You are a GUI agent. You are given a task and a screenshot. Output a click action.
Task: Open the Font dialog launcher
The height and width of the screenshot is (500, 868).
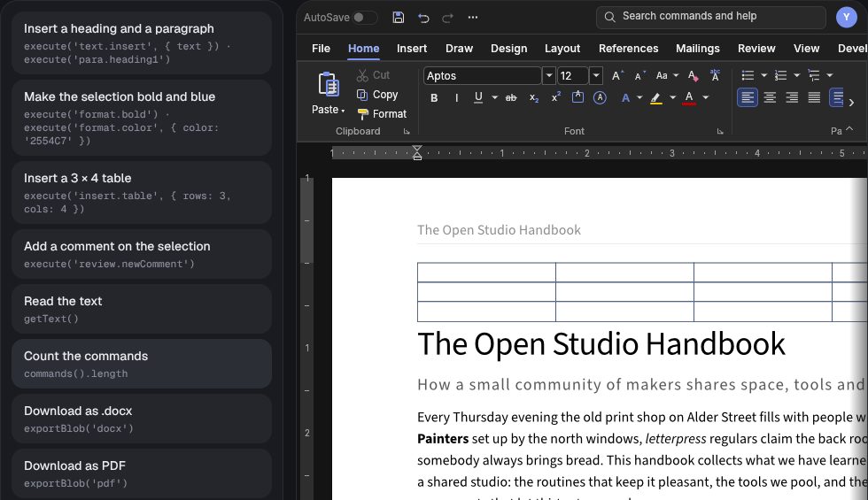pos(720,132)
